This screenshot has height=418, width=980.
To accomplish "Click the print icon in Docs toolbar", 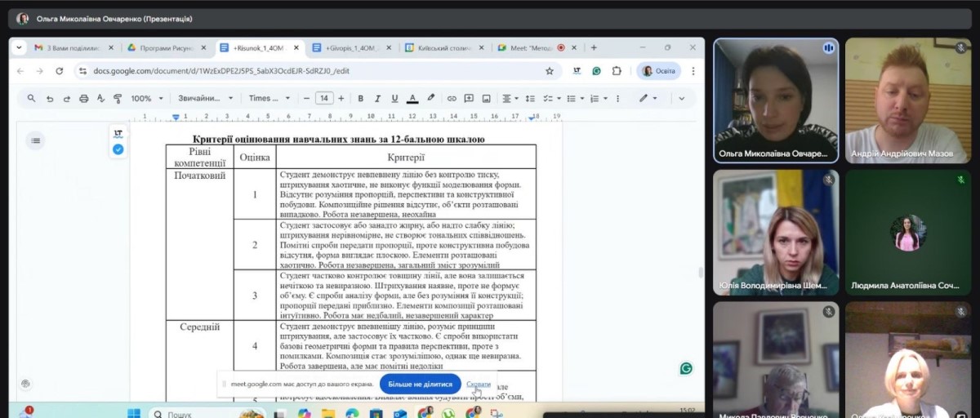I will (83, 99).
